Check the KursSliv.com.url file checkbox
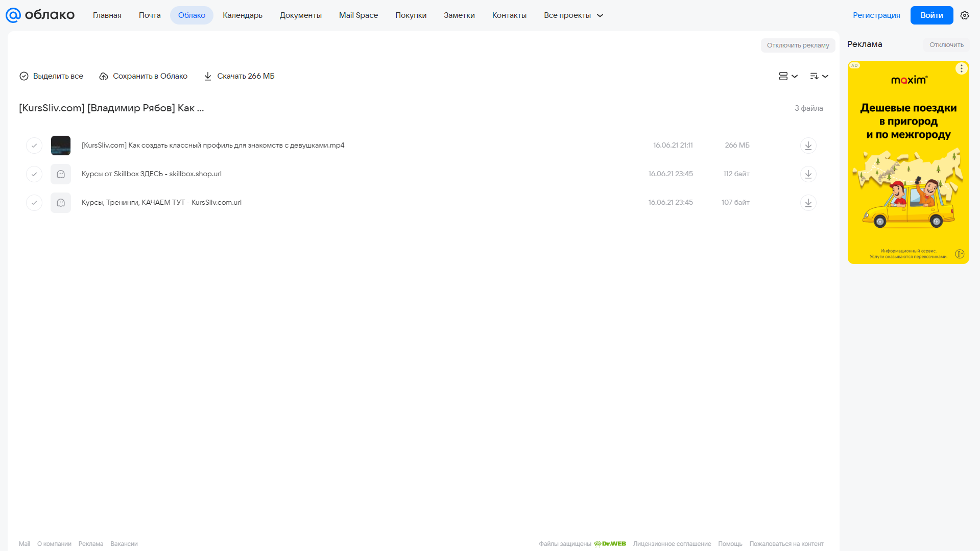 pos(34,203)
